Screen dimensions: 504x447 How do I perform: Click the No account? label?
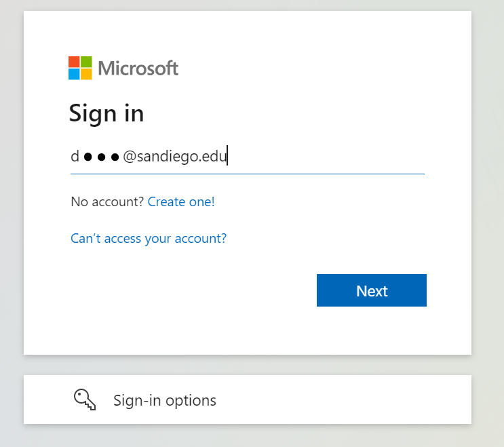click(107, 201)
